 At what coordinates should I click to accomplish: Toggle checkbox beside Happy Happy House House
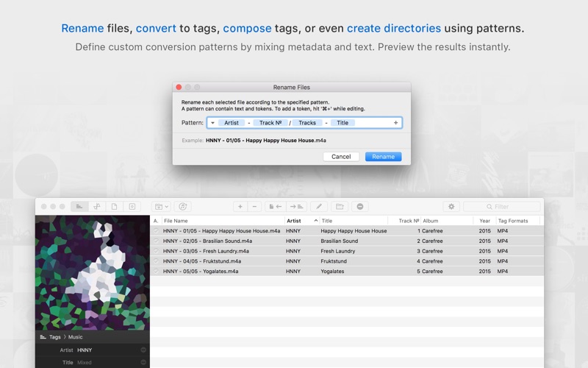tap(156, 230)
